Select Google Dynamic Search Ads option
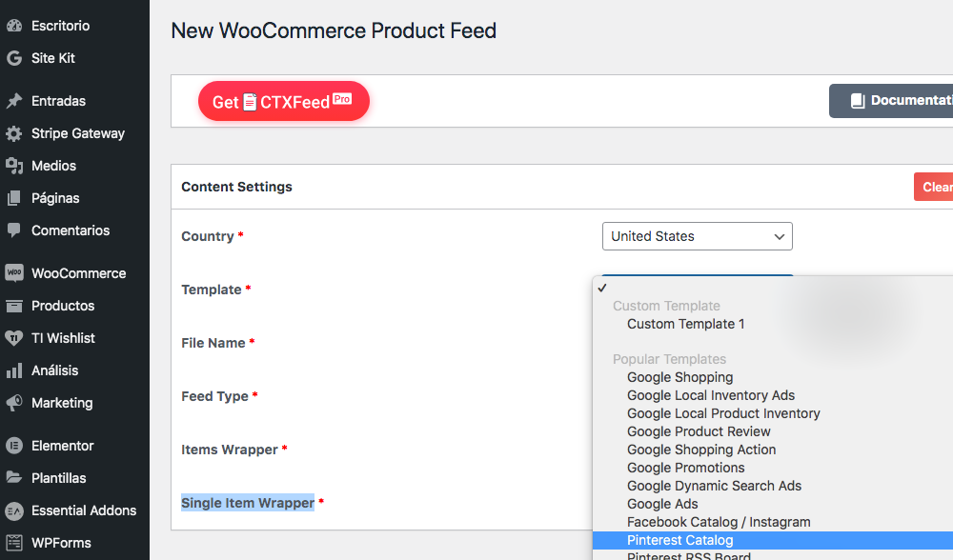The height and width of the screenshot is (560, 953). [x=714, y=486]
